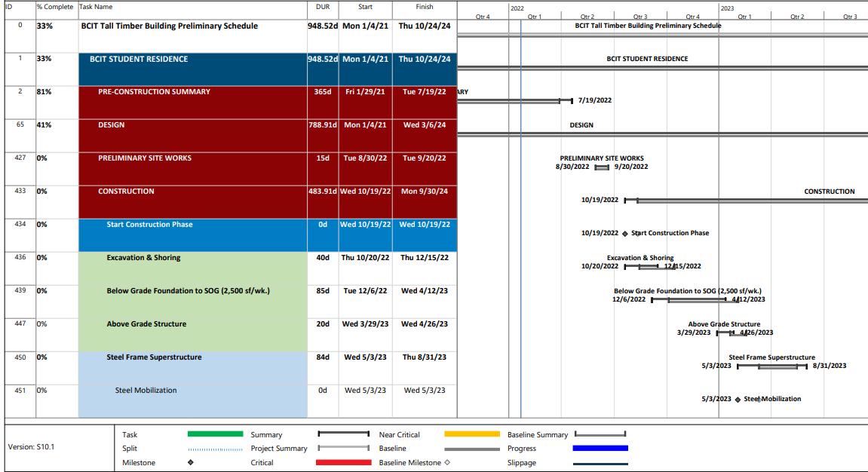
Task: Click the 2022 year label in timescale
Action: pyautogui.click(x=517, y=8)
